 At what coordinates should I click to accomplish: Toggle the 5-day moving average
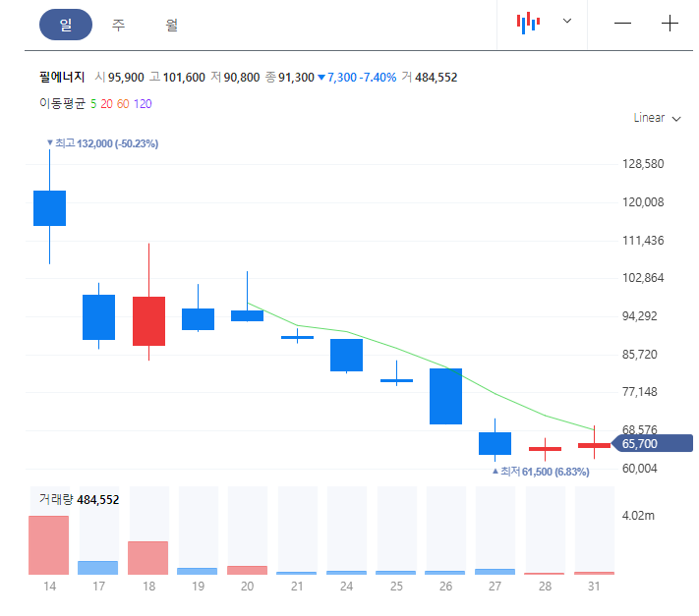coord(93,104)
